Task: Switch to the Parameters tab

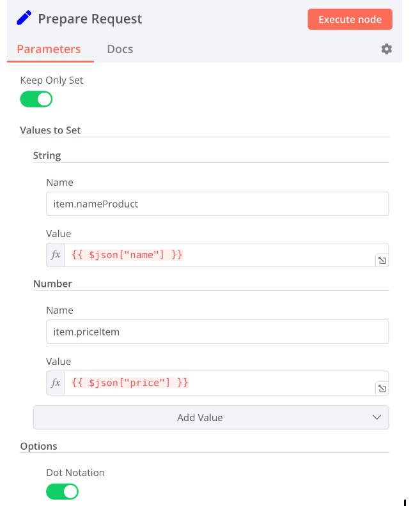Action: pyautogui.click(x=49, y=49)
